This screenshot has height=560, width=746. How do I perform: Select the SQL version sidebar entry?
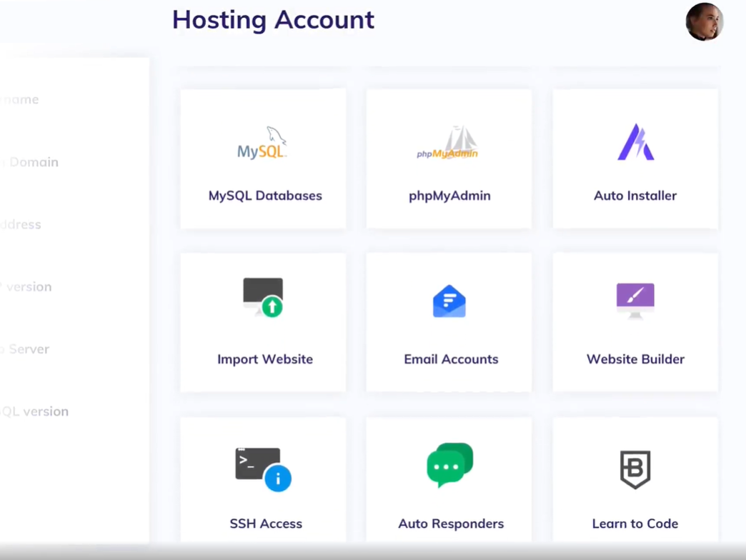click(x=34, y=411)
